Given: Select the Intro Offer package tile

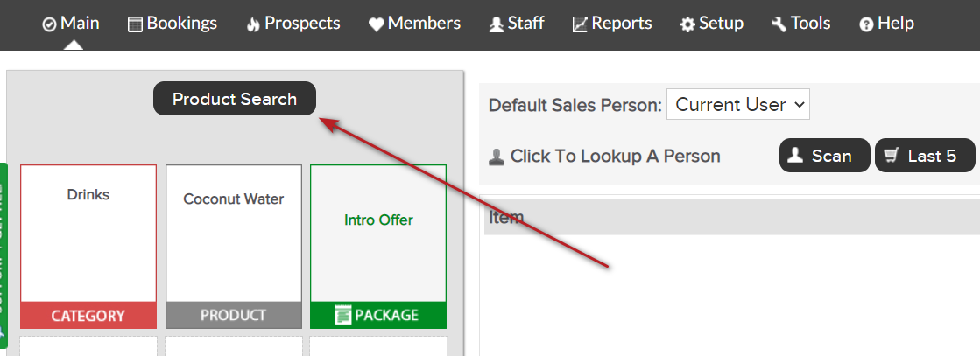Looking at the screenshot, I should coord(378,247).
